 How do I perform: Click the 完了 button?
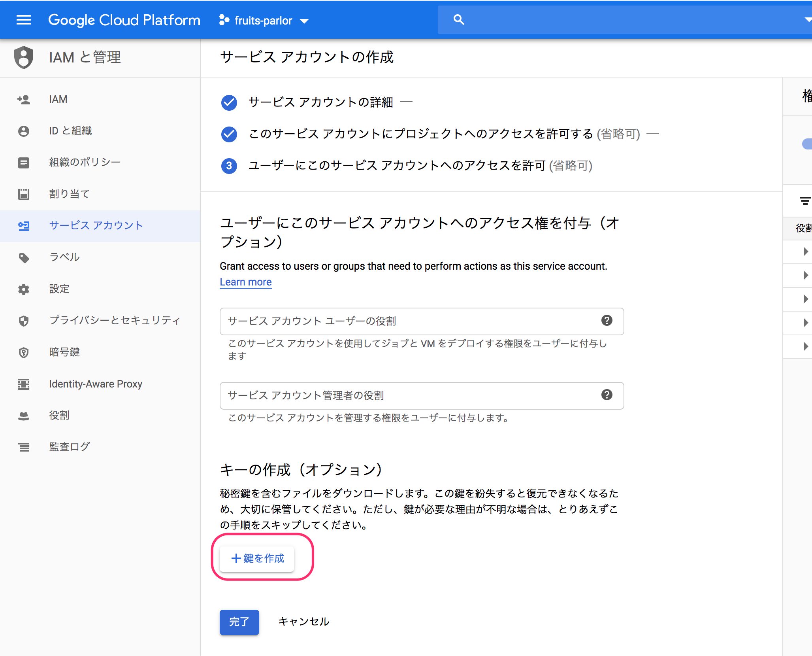(239, 622)
